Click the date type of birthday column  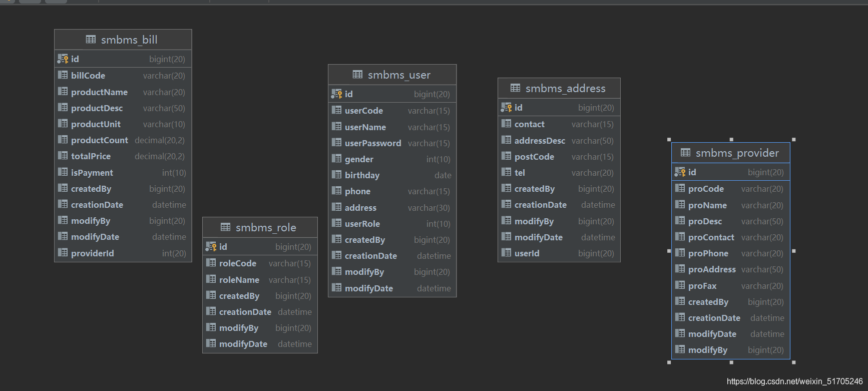pyautogui.click(x=443, y=175)
